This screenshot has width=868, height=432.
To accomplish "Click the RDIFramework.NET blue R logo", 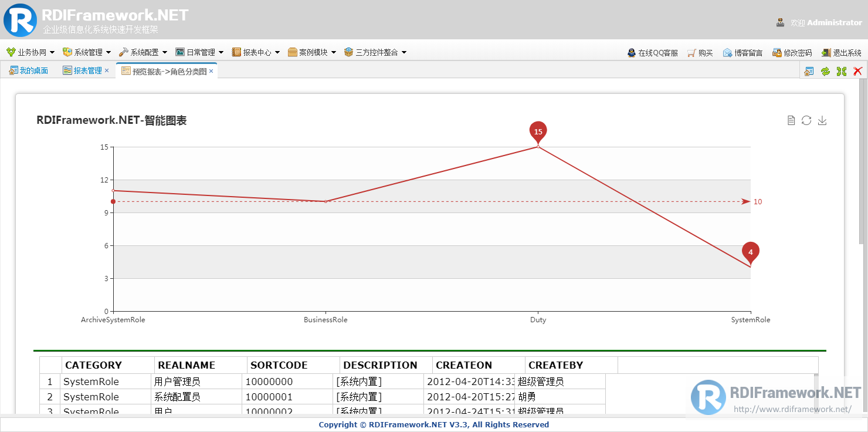I will (x=20, y=20).
